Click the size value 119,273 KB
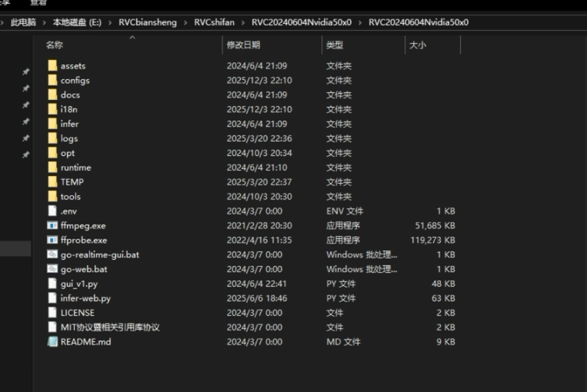The width and height of the screenshot is (587, 392). click(433, 240)
